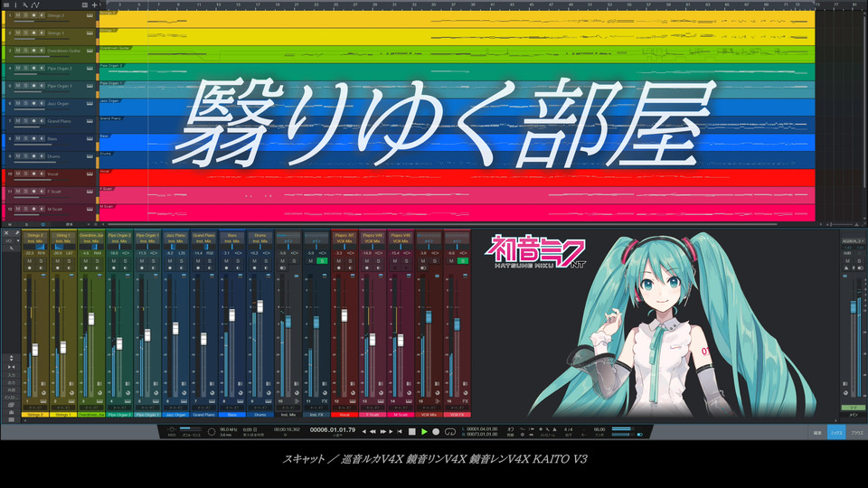
Task: Return to zero in transport
Action: point(400,432)
